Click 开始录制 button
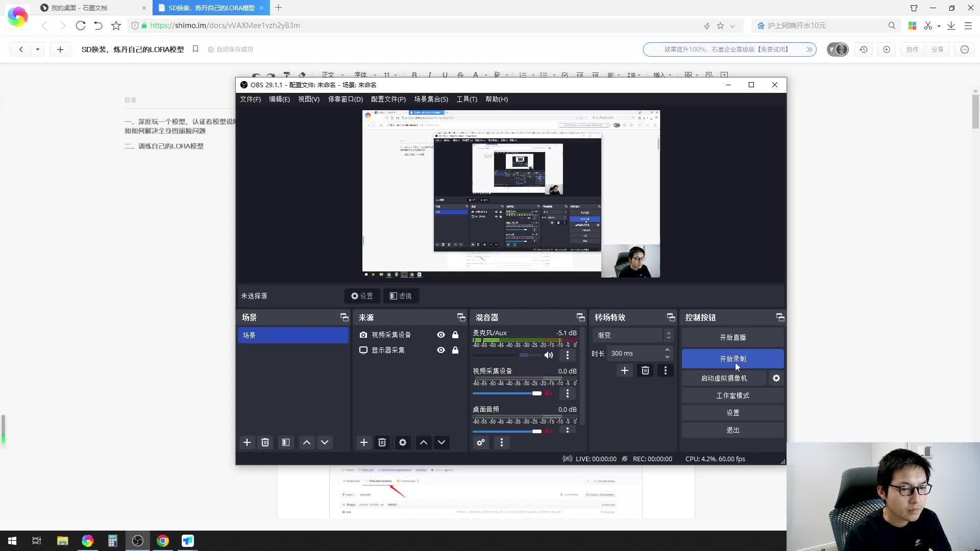980x551 pixels. click(733, 359)
